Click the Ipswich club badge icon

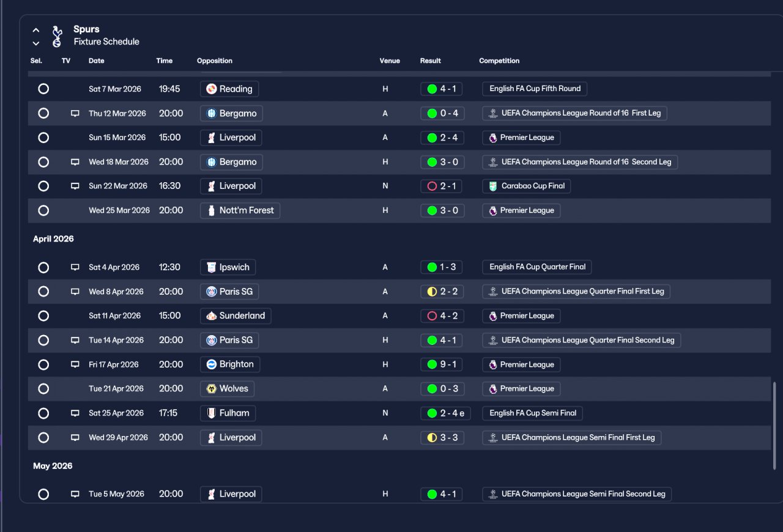pos(212,267)
